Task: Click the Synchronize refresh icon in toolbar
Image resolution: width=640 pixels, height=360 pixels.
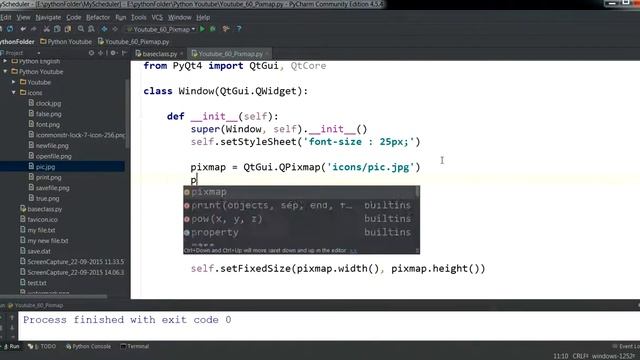Action: pos(10,29)
